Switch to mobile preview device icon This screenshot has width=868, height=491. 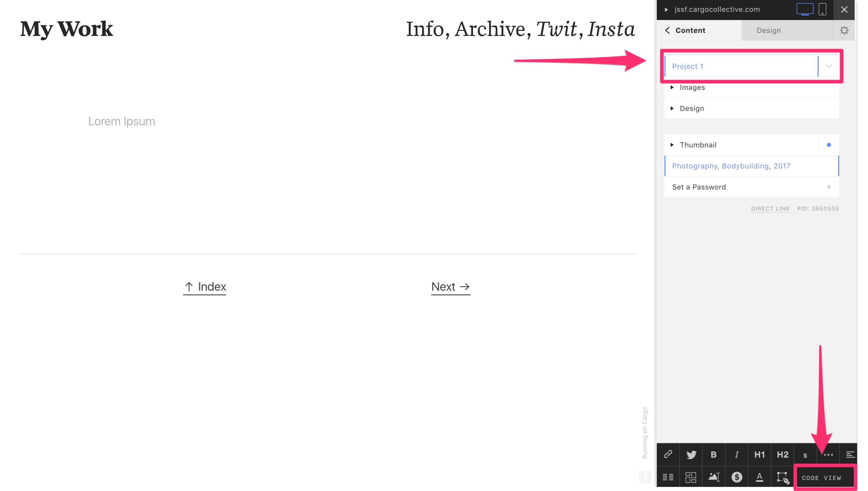822,9
